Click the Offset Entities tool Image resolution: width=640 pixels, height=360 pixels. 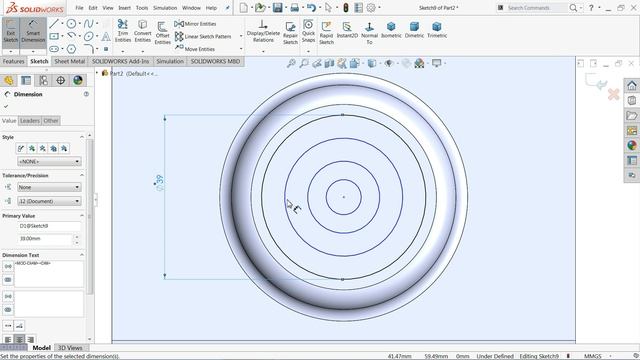coord(162,33)
